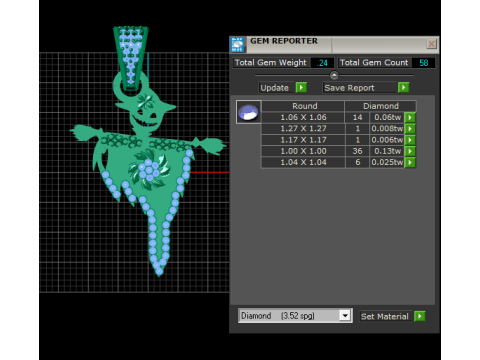The height and width of the screenshot is (360, 480).
Task: Click the green arrow beside Save Report
Action: [x=403, y=87]
